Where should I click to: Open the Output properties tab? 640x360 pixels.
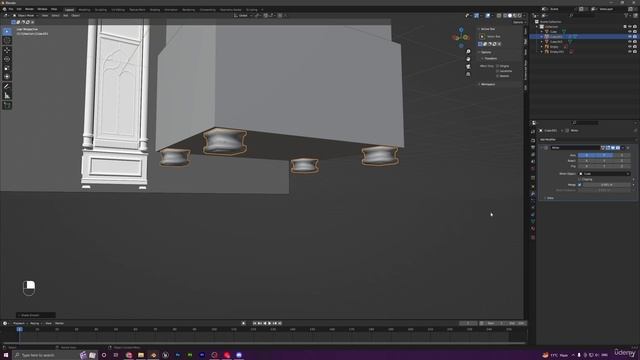pos(533,147)
